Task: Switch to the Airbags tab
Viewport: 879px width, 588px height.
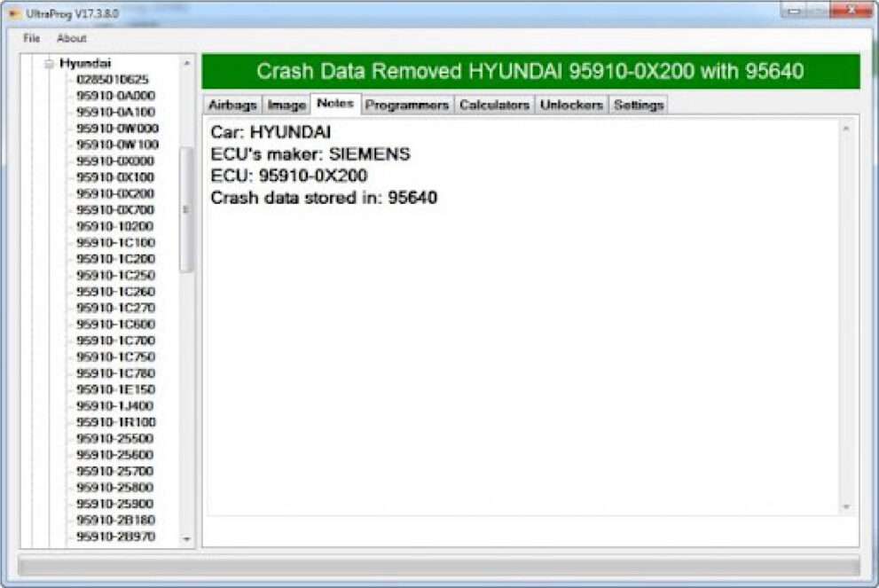Action: point(232,105)
